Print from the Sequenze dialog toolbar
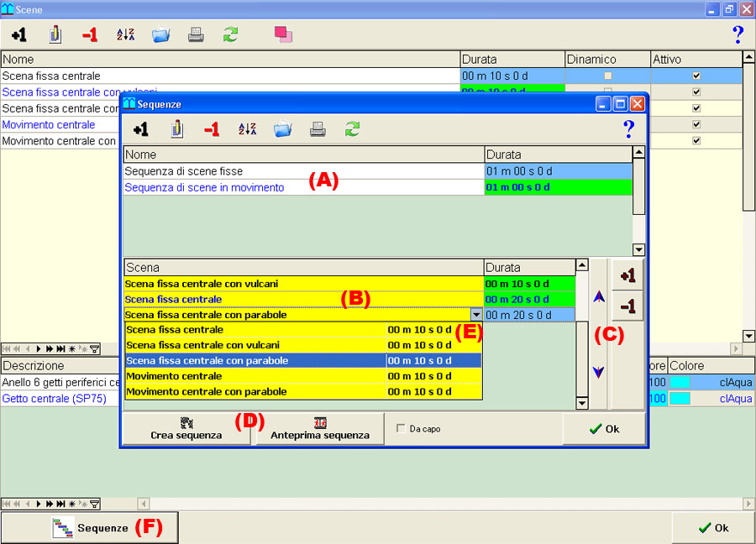 [318, 129]
